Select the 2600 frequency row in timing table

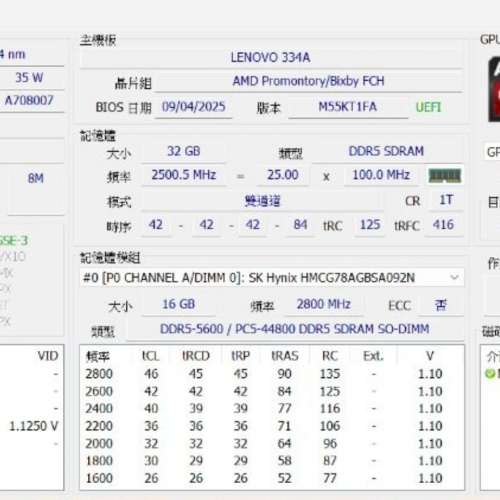[x=271, y=391]
